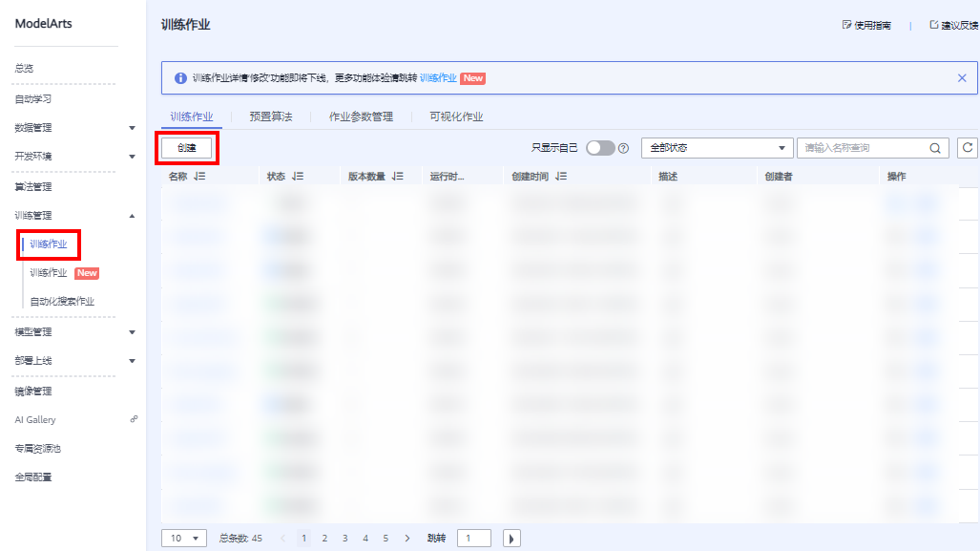Image resolution: width=980 pixels, height=551 pixels.
Task: Expand the 数据管理 sidebar section
Action: click(131, 127)
